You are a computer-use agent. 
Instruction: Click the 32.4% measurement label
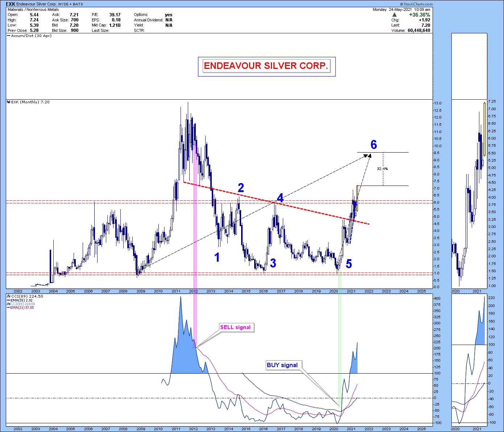point(382,169)
